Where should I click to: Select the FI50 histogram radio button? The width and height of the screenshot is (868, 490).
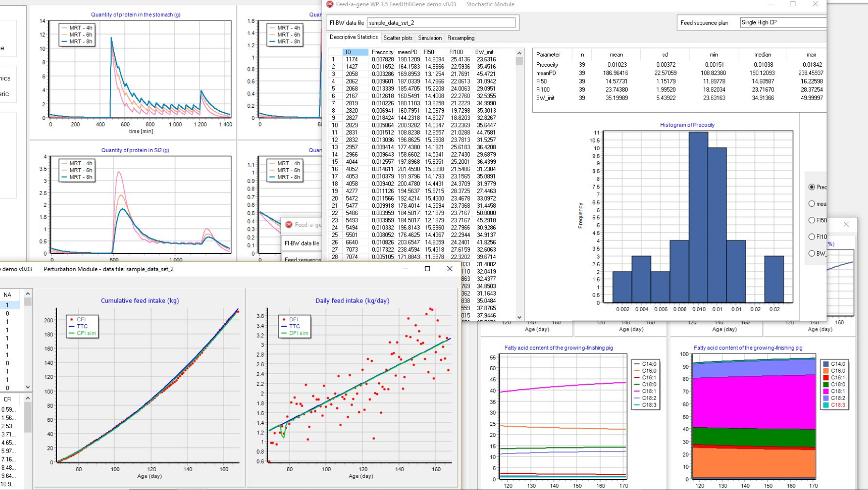pyautogui.click(x=811, y=220)
